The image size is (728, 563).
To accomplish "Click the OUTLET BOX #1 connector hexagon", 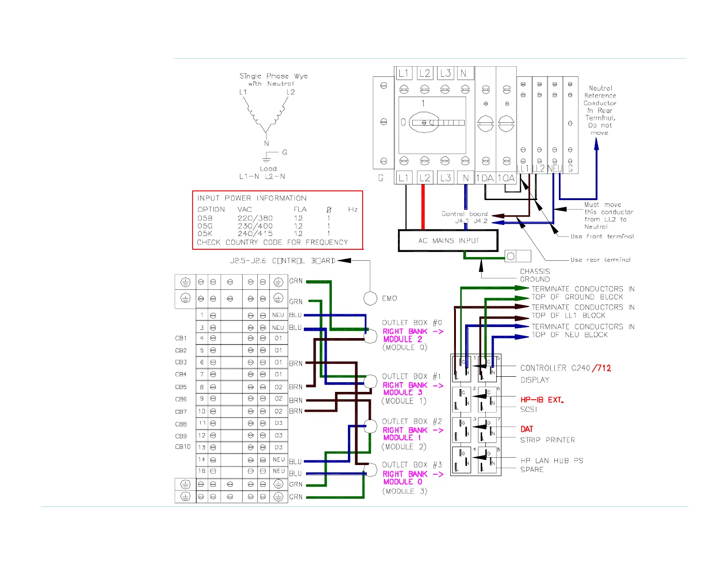I will 370,382.
